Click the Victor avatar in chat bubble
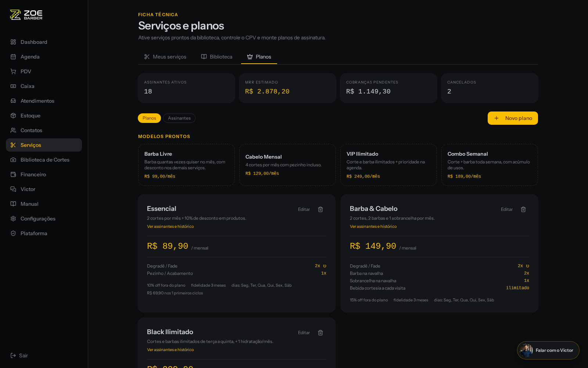This screenshot has height=368, width=588. pos(526,350)
